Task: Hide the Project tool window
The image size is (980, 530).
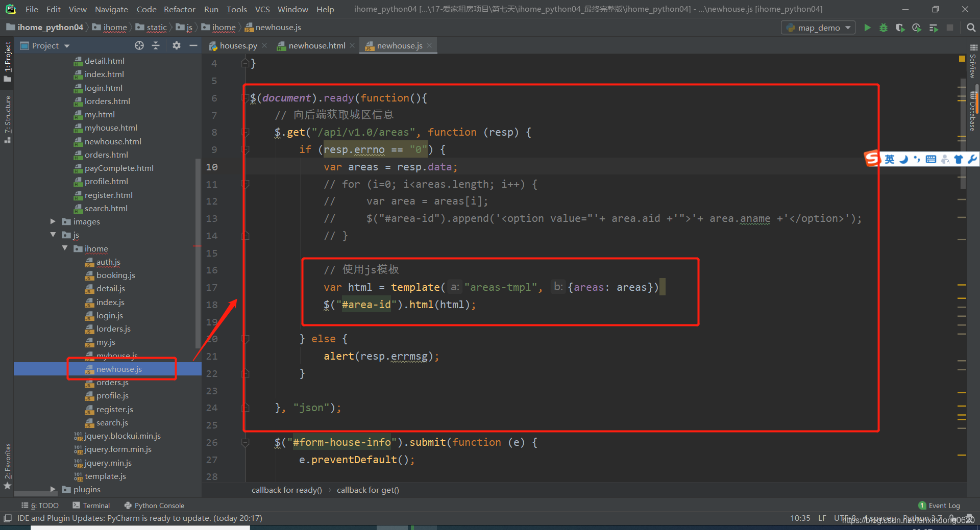Action: [x=193, y=45]
